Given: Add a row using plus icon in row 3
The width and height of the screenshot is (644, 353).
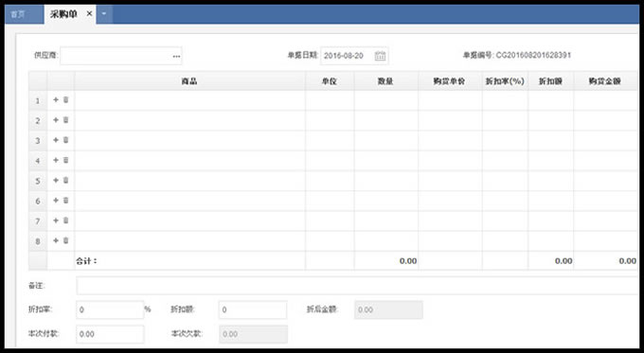Looking at the screenshot, I should (56, 140).
